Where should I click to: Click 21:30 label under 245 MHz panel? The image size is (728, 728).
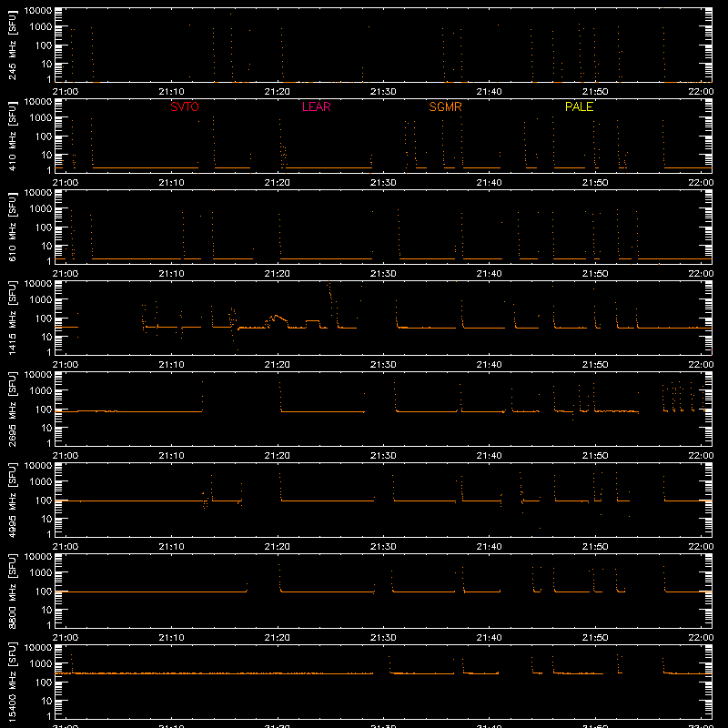coord(383,92)
